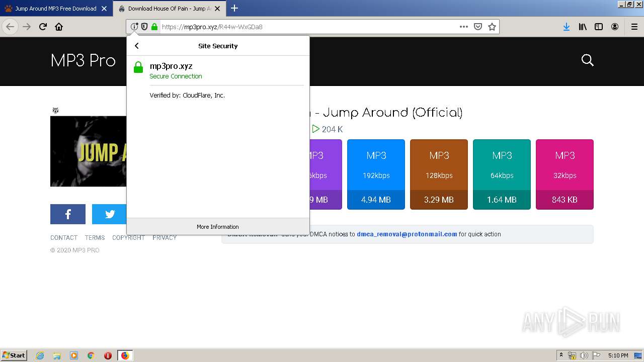Viewport: 644px width, 362px height.
Task: Bookmark this page with star icon
Action: point(492,27)
